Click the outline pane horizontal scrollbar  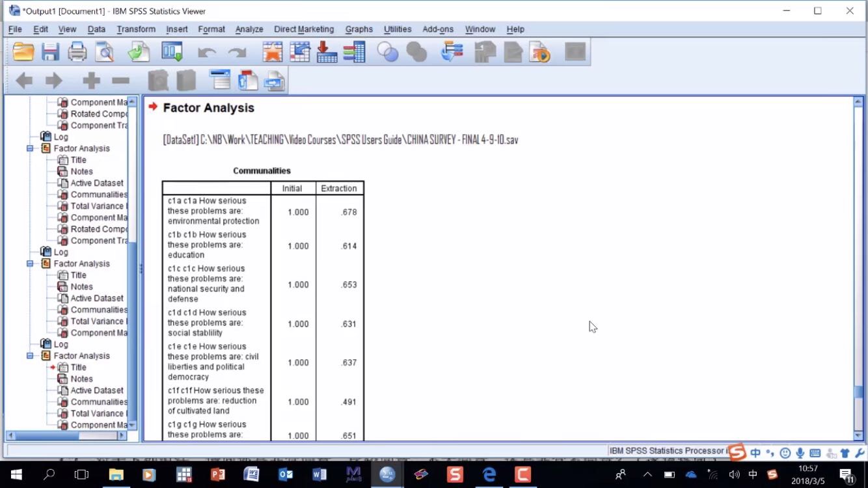tap(65, 436)
